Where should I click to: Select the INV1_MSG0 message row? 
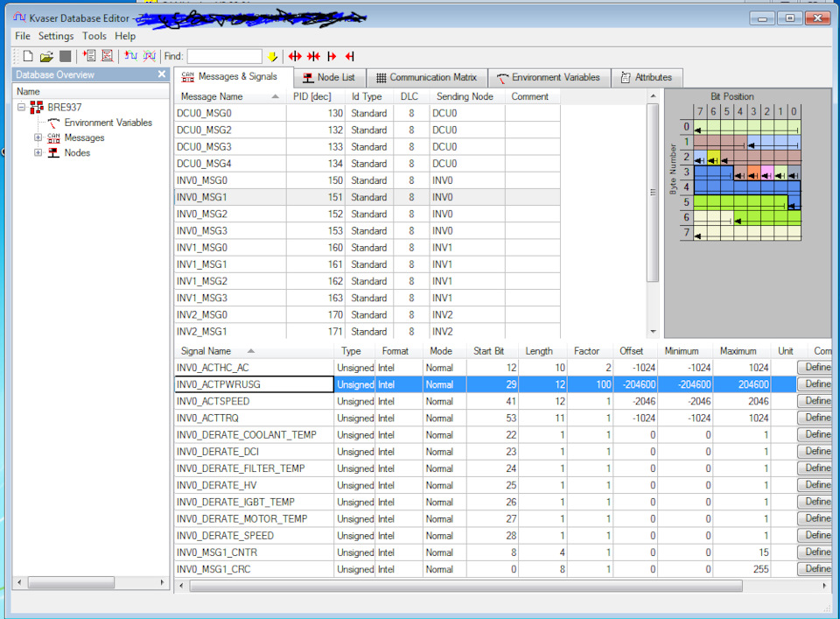(x=367, y=248)
